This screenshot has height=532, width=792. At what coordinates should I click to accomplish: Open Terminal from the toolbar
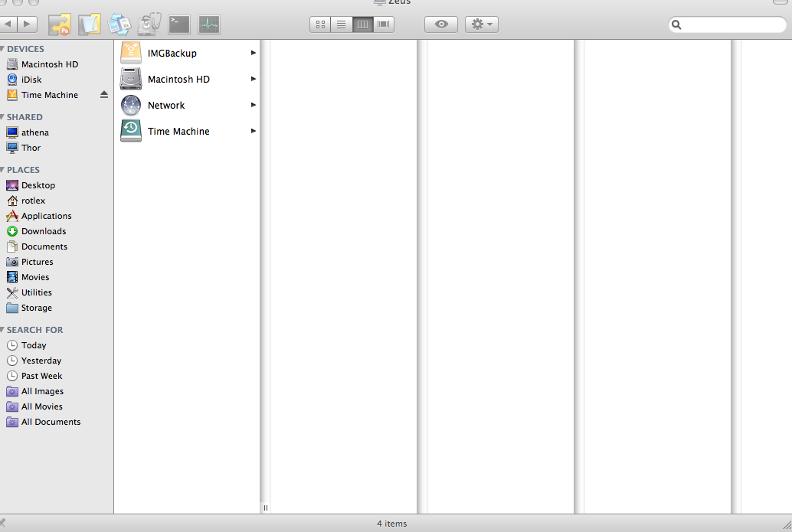click(x=178, y=24)
